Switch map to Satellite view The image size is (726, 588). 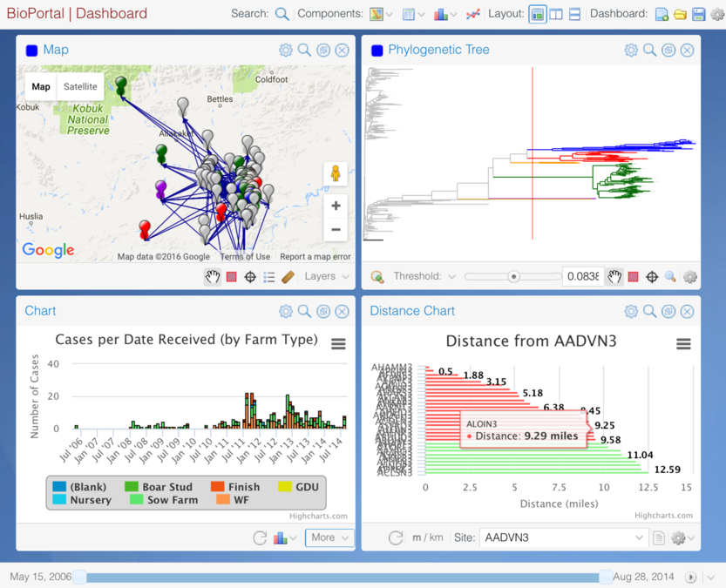click(80, 87)
